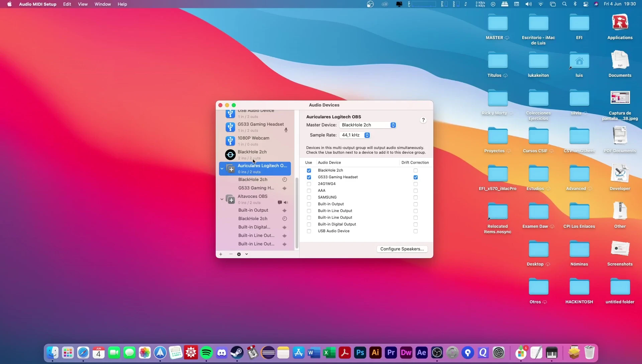
Task: Open the Trash in the Dock
Action: (x=590, y=353)
